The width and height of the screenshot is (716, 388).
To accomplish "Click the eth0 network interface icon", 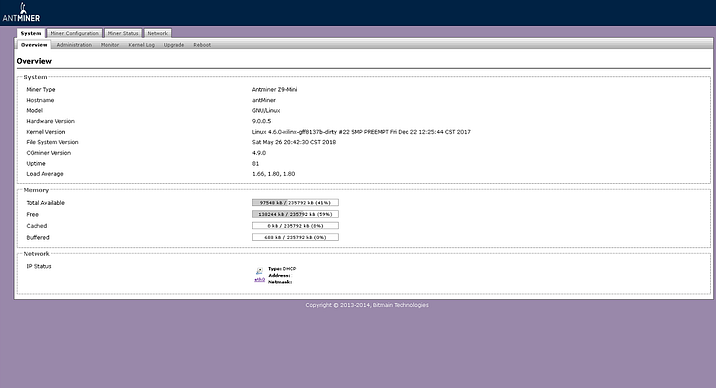I will tap(259, 271).
